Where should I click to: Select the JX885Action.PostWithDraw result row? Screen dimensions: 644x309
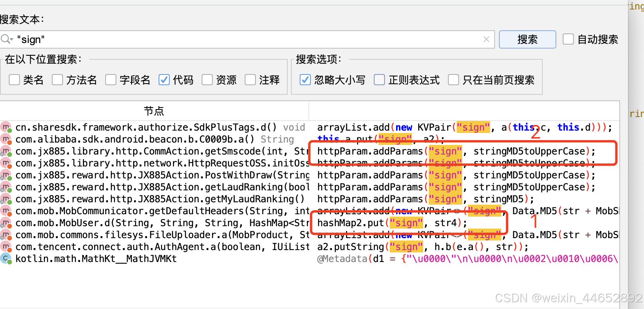coord(310,175)
